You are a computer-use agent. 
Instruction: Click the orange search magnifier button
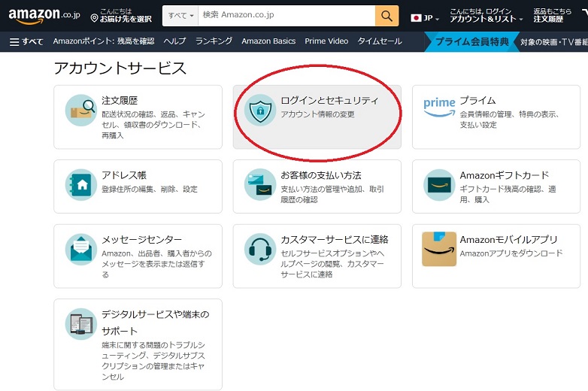pyautogui.click(x=386, y=16)
